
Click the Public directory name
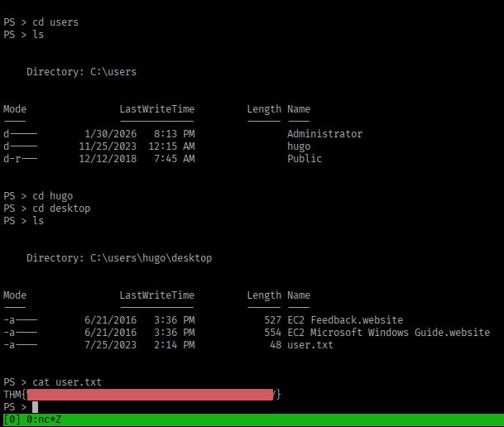click(x=305, y=159)
